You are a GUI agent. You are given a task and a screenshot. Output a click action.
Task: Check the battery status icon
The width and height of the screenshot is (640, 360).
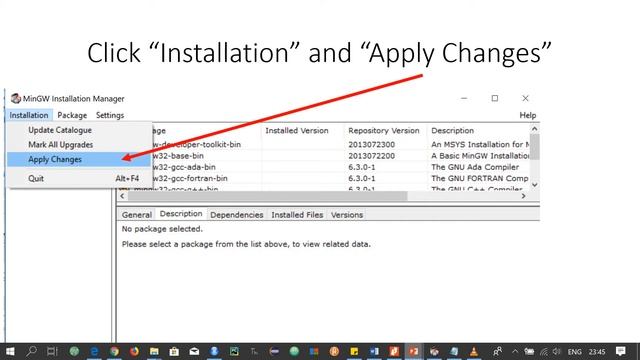(x=529, y=351)
